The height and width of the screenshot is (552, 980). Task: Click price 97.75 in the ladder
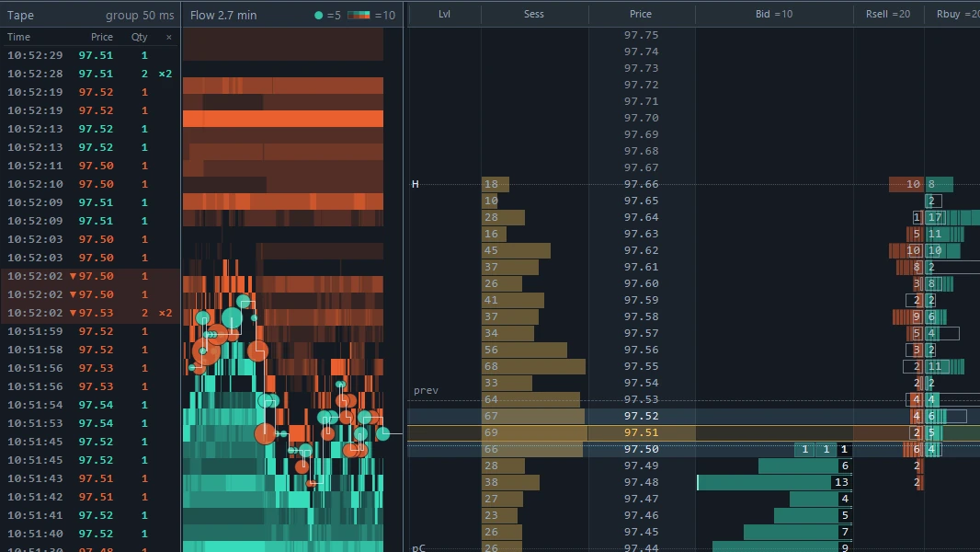point(641,36)
